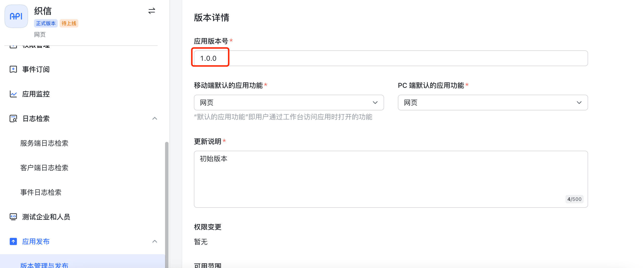Go to 版本管理与发布 page
644x268 pixels.
[44, 265]
